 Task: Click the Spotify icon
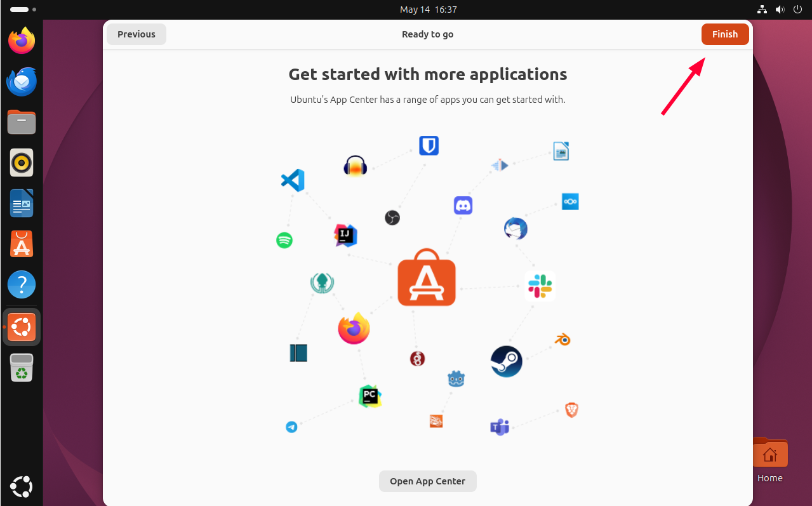[x=284, y=241]
